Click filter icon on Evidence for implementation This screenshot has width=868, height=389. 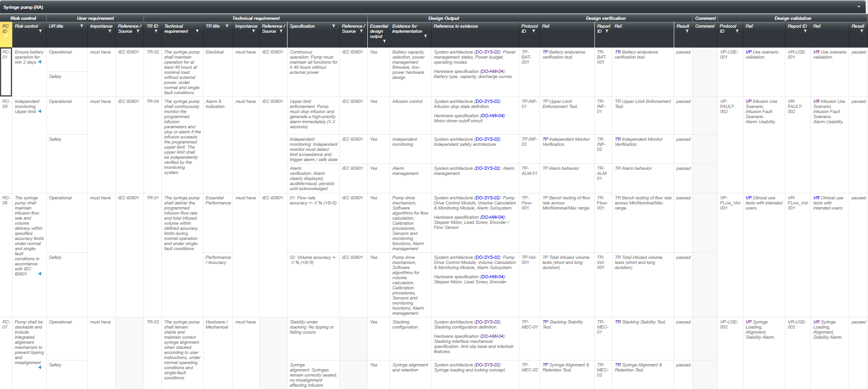tap(425, 36)
